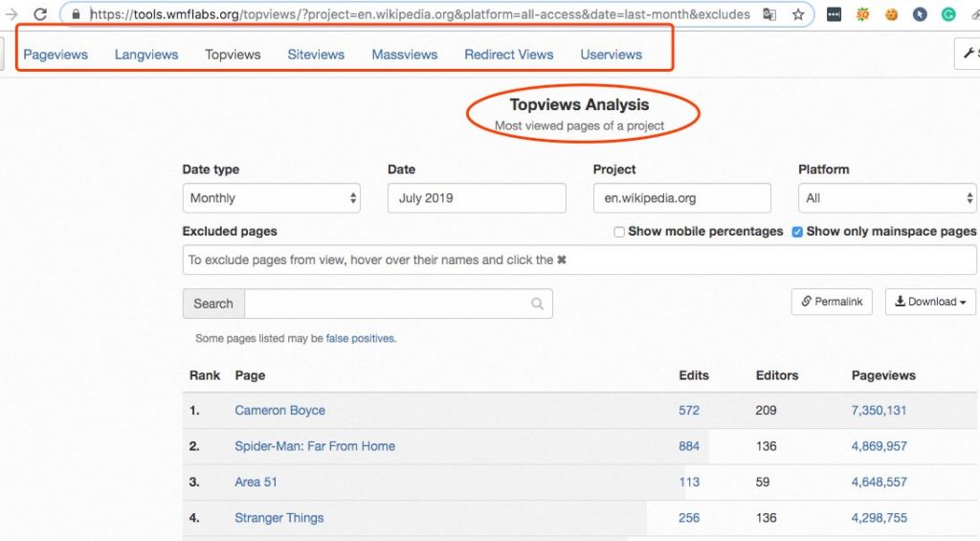Click the translate icon in address bar

769,14
